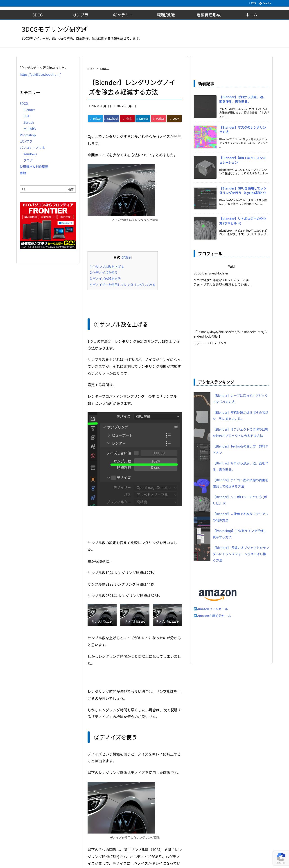Open the 3DCG navigation menu item

tap(38, 15)
